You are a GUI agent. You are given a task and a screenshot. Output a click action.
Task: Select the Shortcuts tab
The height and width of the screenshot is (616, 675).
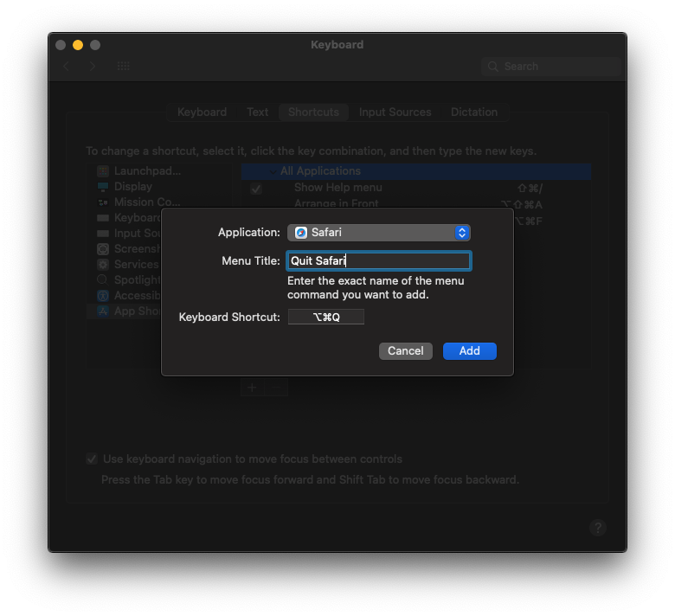tap(313, 112)
